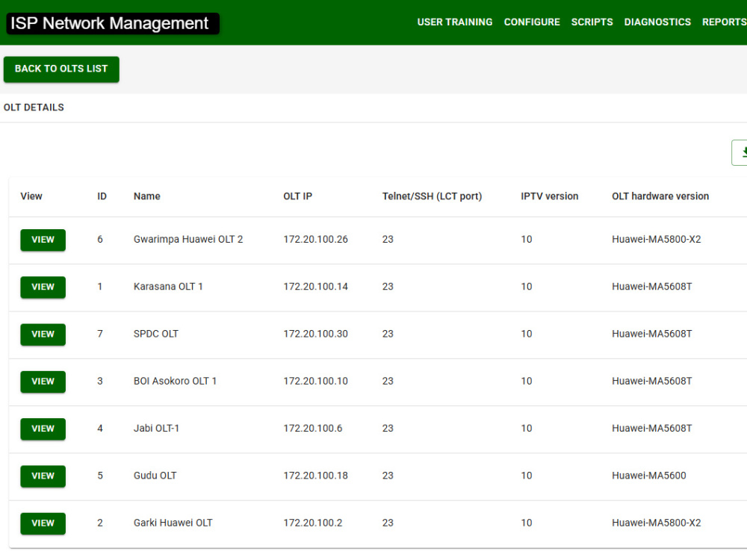747x560 pixels.
Task: Open the DIAGNOSTICS menu
Action: pos(657,22)
